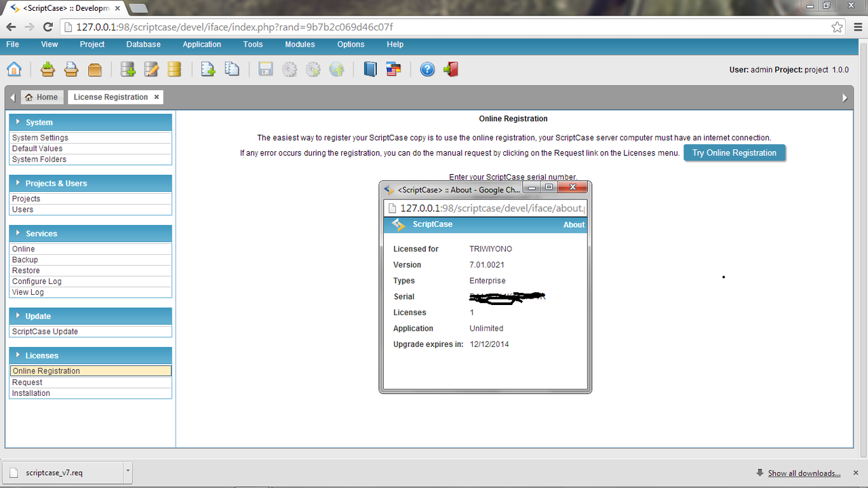Click browser Forward arrow
This screenshot has width=868, height=488.
click(29, 27)
